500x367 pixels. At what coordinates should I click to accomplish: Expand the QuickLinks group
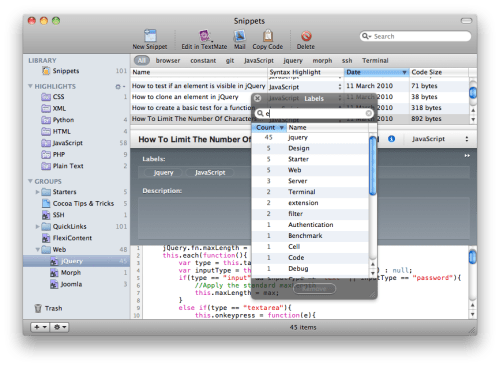click(x=38, y=227)
